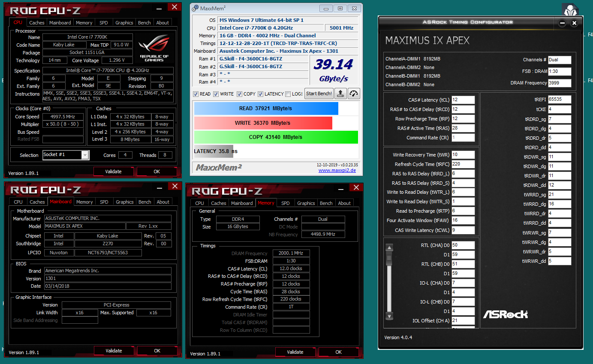This screenshot has height=364, width=593.
Task: Click the tCKE value field
Action: 559,109
